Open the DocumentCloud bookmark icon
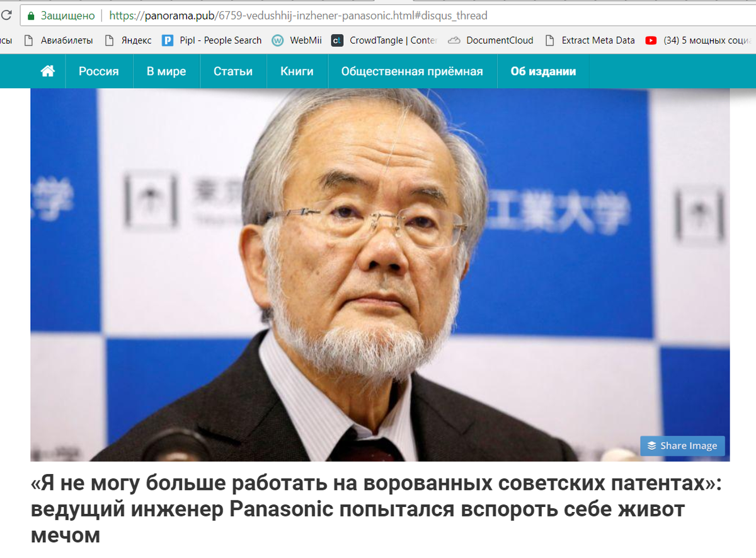The image size is (756, 558). 454,40
